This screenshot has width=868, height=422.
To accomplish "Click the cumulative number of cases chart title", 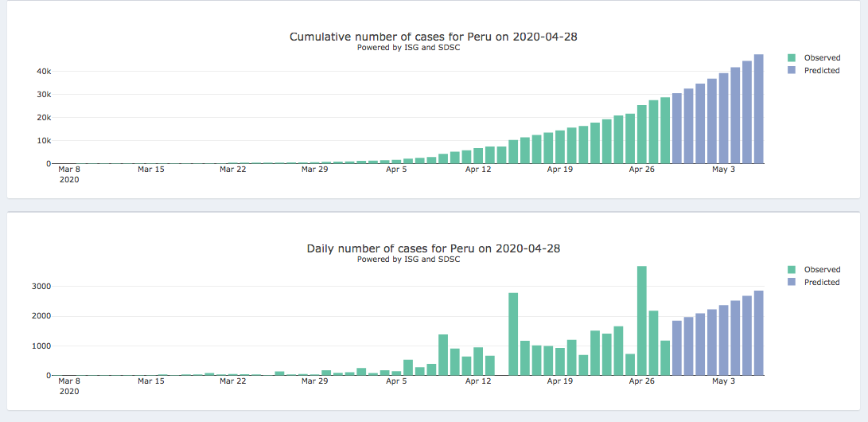I will [x=438, y=37].
